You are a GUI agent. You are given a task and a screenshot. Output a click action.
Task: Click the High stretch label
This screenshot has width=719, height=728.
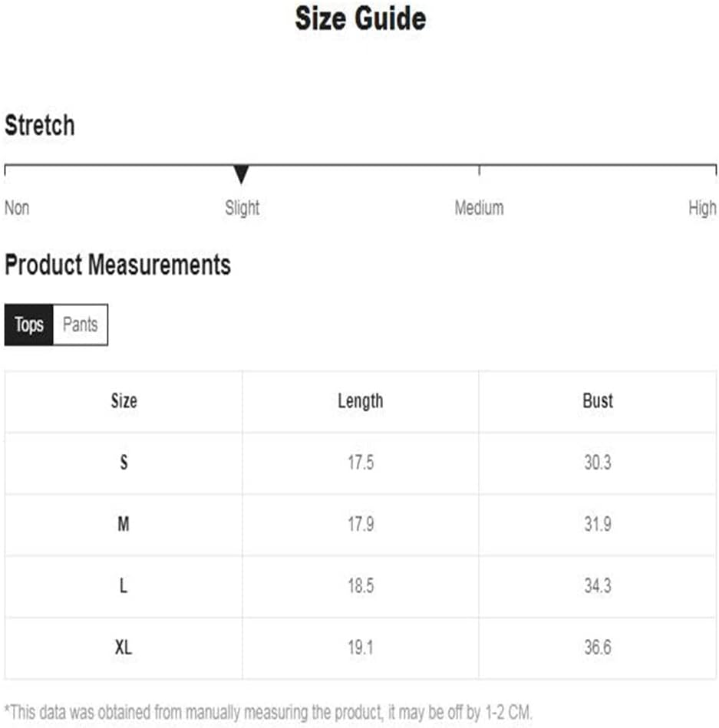[702, 208]
